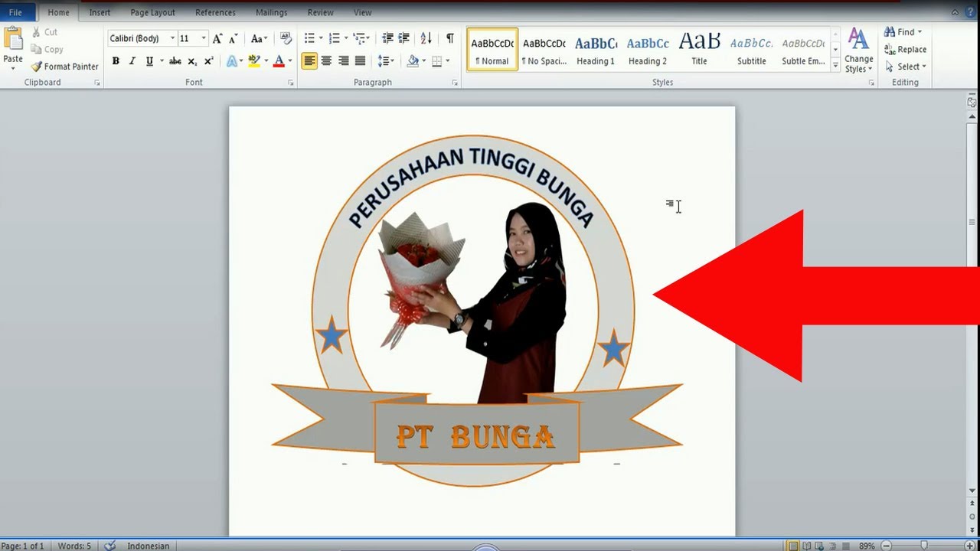Apply the Heading 1 style
The image size is (980, 551).
[x=596, y=50]
